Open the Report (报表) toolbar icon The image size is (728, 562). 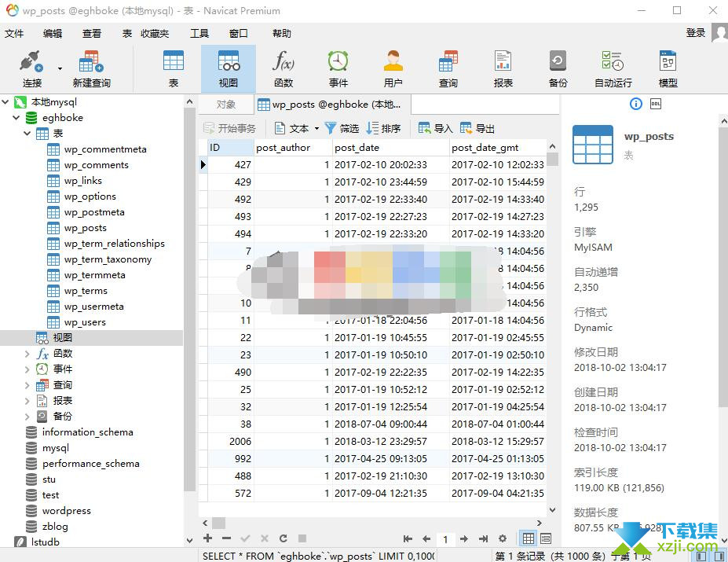coord(503,68)
